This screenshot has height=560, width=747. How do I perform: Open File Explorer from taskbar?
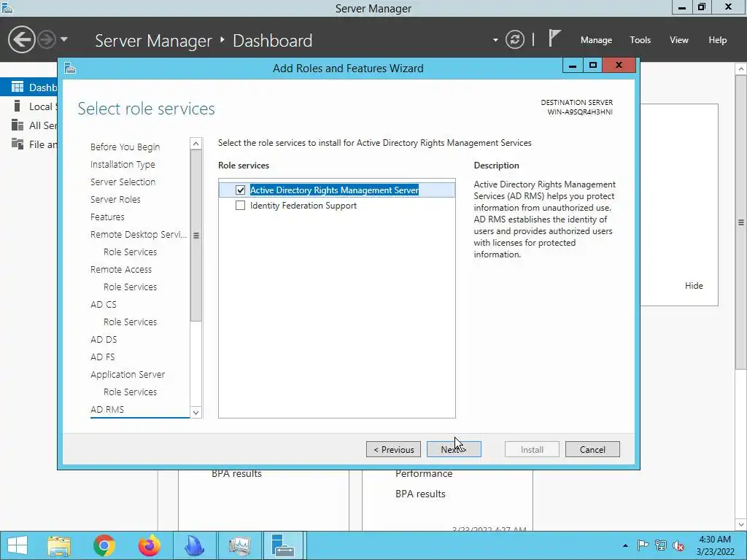(x=58, y=545)
